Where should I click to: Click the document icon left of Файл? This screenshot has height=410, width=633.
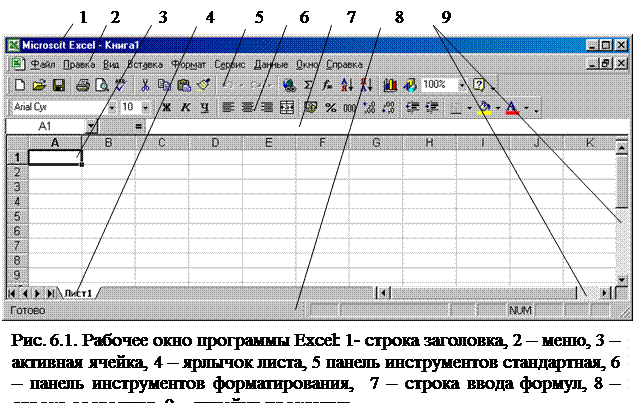point(17,64)
